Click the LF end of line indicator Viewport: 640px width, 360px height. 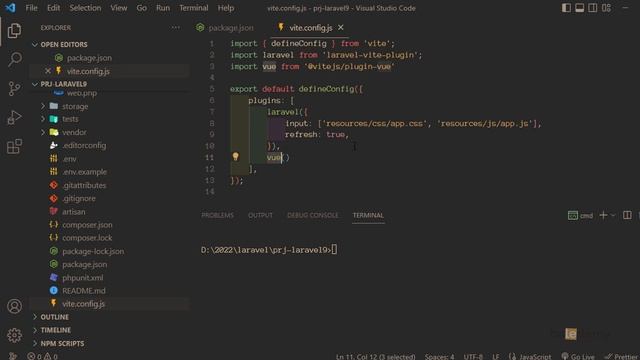point(496,356)
